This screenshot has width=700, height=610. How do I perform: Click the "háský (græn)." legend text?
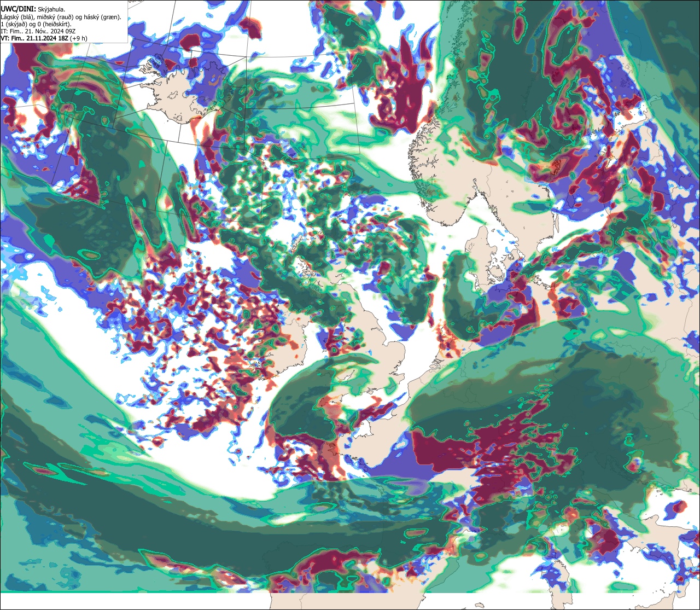(102, 18)
